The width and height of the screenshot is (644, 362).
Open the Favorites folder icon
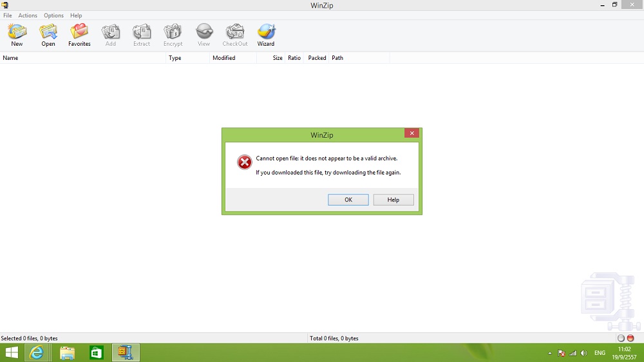79,35
